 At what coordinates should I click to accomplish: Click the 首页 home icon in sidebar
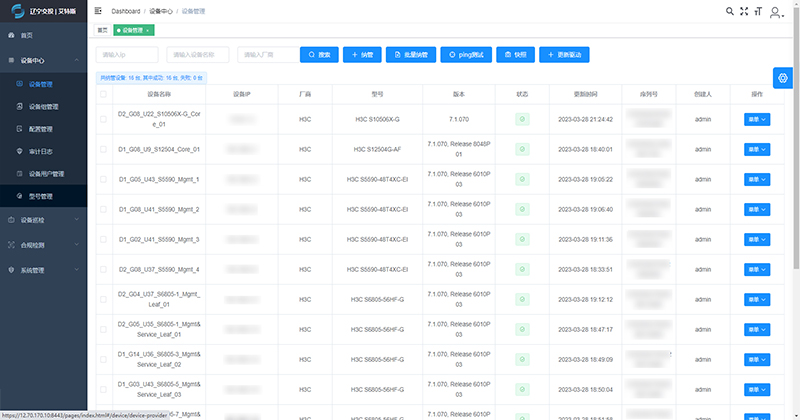[x=11, y=35]
